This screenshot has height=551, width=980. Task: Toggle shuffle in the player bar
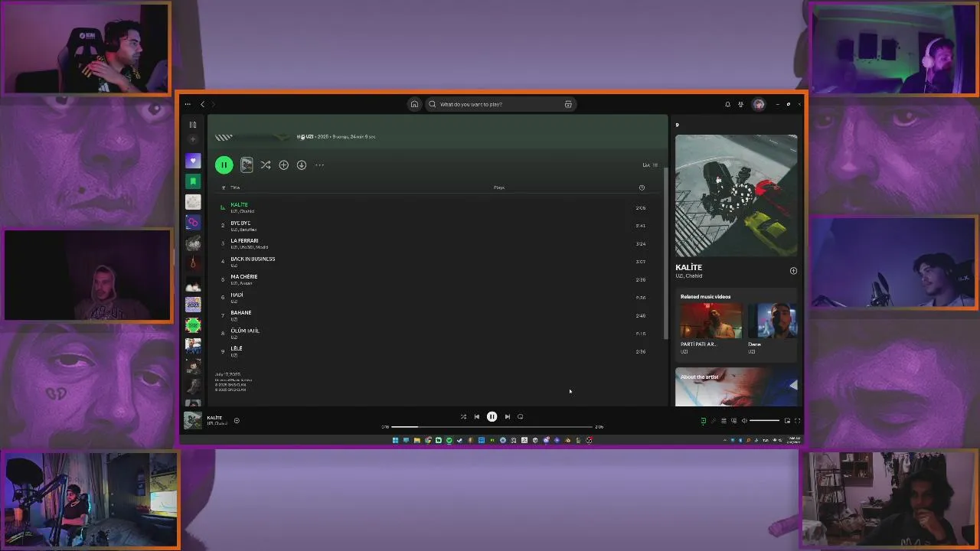pyautogui.click(x=463, y=417)
